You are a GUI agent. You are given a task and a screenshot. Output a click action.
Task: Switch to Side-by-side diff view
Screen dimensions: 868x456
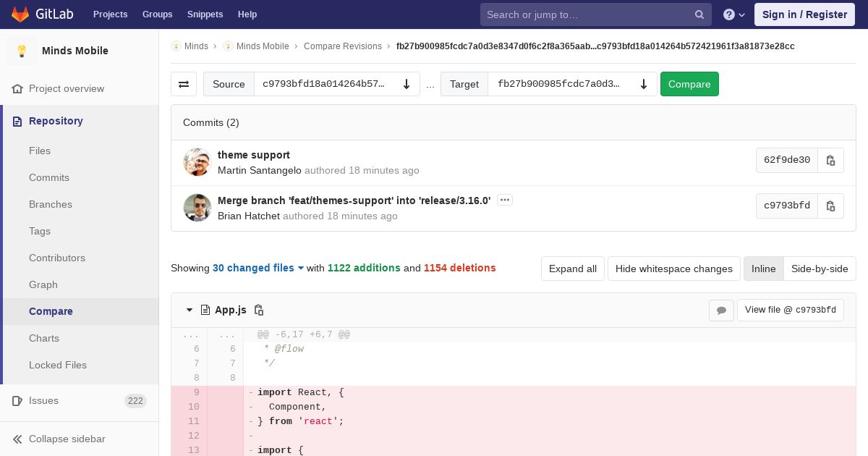(x=820, y=269)
